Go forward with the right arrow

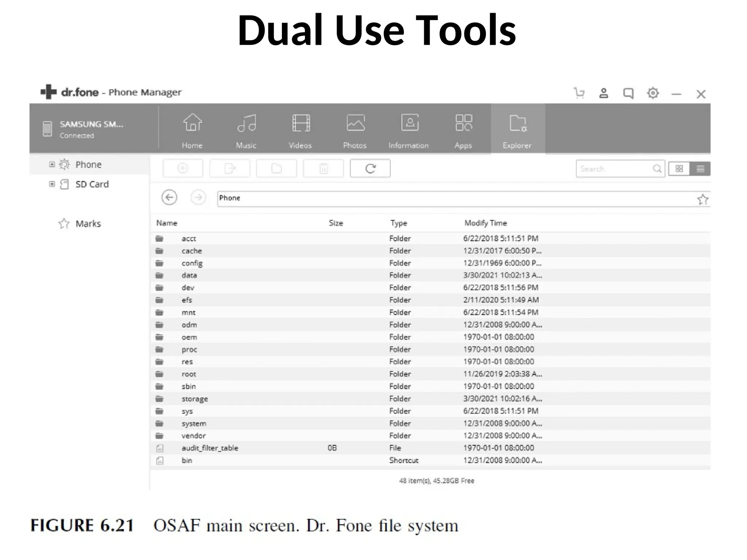(198, 198)
